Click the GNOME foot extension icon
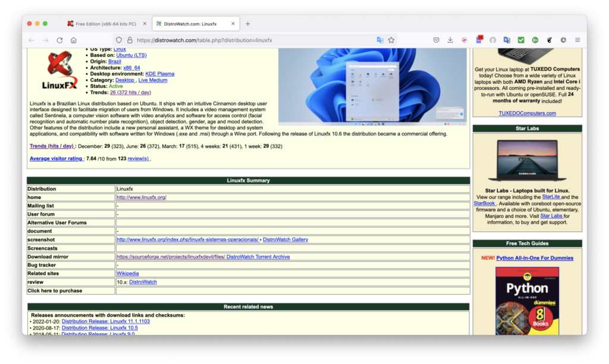The width and height of the screenshot is (609, 364). 549,40
